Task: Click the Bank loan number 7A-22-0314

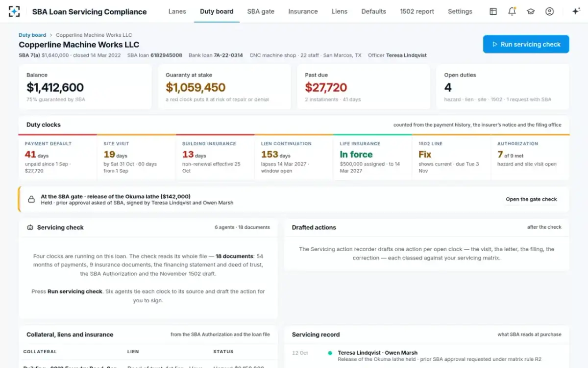Action: point(228,55)
